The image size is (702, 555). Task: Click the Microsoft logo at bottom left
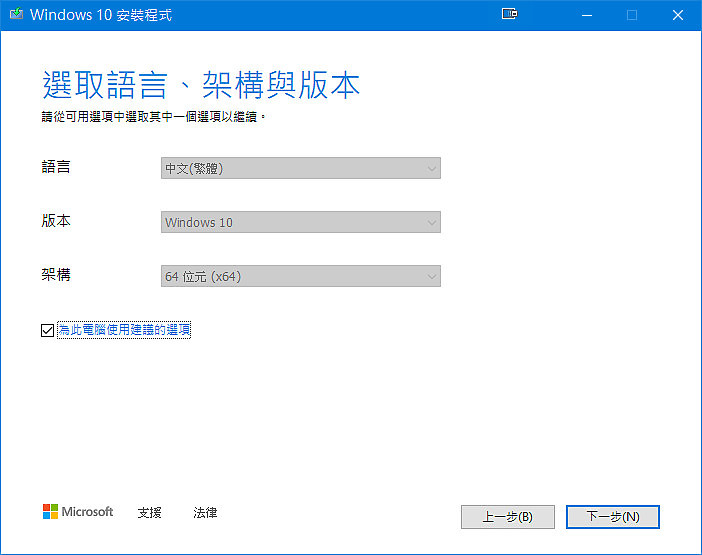point(78,512)
